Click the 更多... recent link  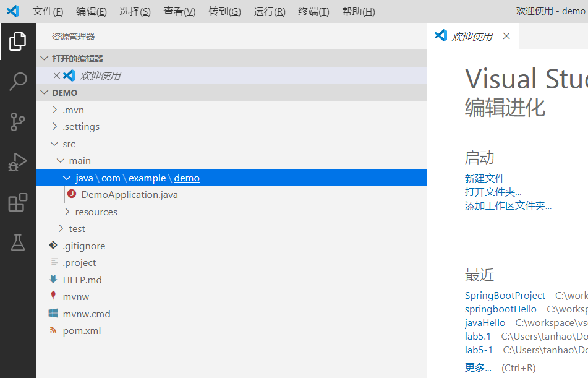point(478,367)
